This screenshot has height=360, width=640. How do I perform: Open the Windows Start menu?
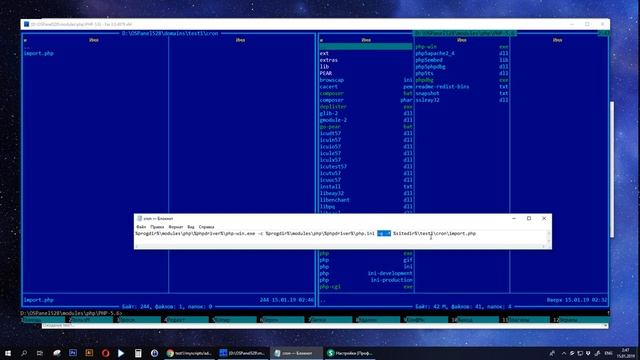(8, 353)
